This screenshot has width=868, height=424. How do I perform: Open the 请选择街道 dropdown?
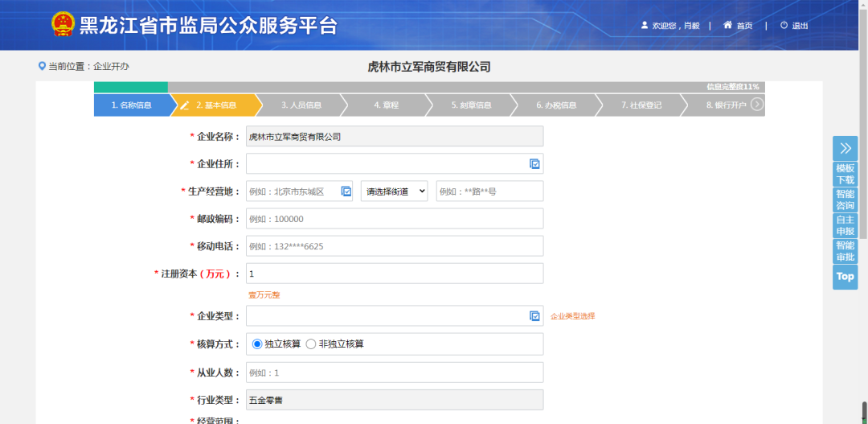394,191
